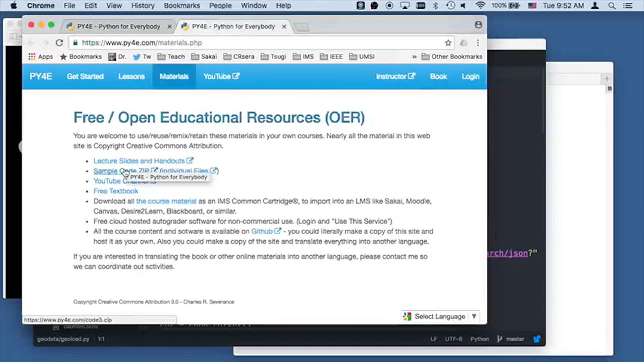
Task: Click the browser back arrow
Action: tap(31, 43)
